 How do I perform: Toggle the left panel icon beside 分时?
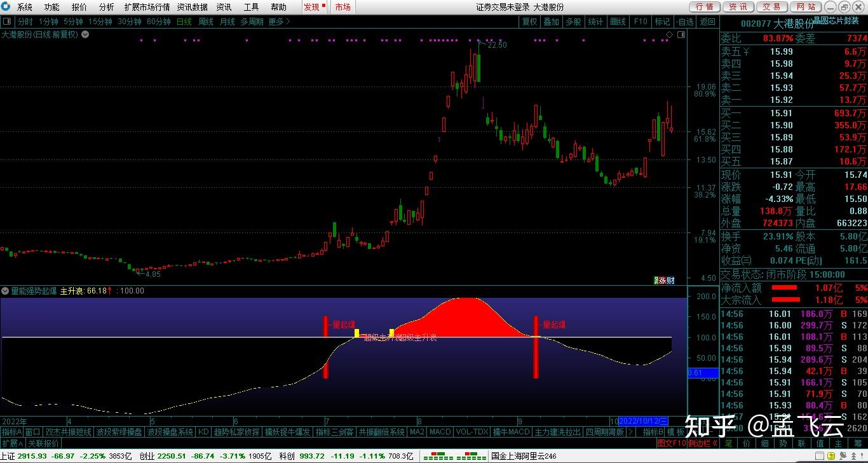tap(6, 22)
